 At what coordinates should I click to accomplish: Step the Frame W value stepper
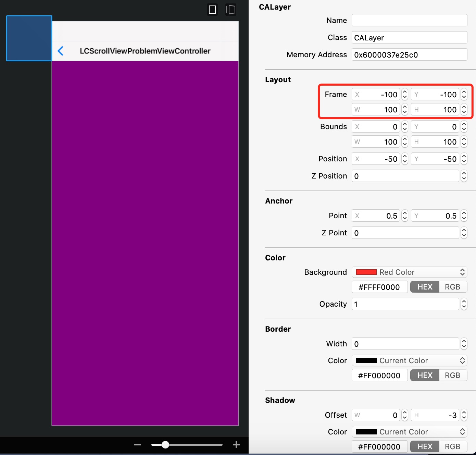[x=405, y=109]
